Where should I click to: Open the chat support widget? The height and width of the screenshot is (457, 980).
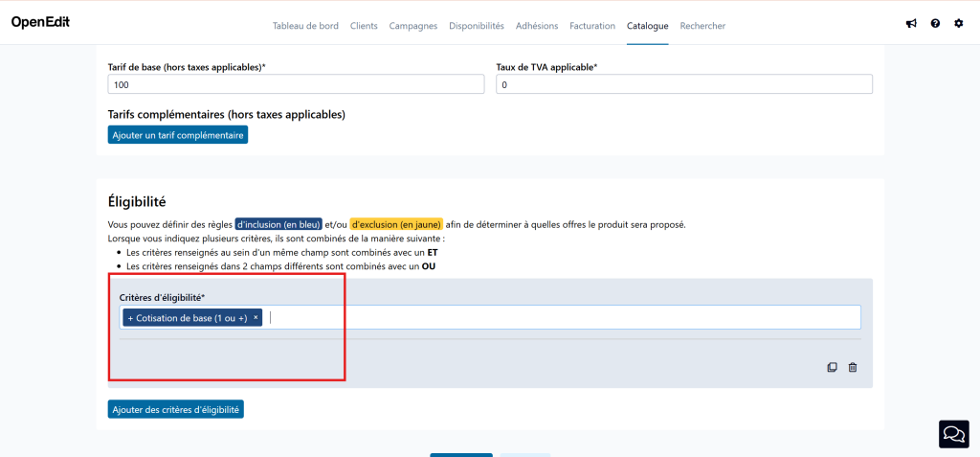coord(953,434)
